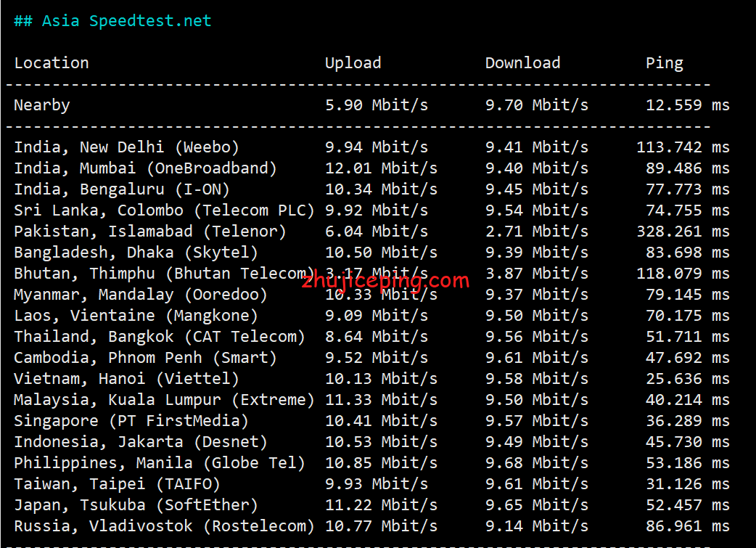Select Islamabad download '2.71 Mbit/s'
Image resolution: width=756 pixels, height=548 pixels.
pos(537,232)
